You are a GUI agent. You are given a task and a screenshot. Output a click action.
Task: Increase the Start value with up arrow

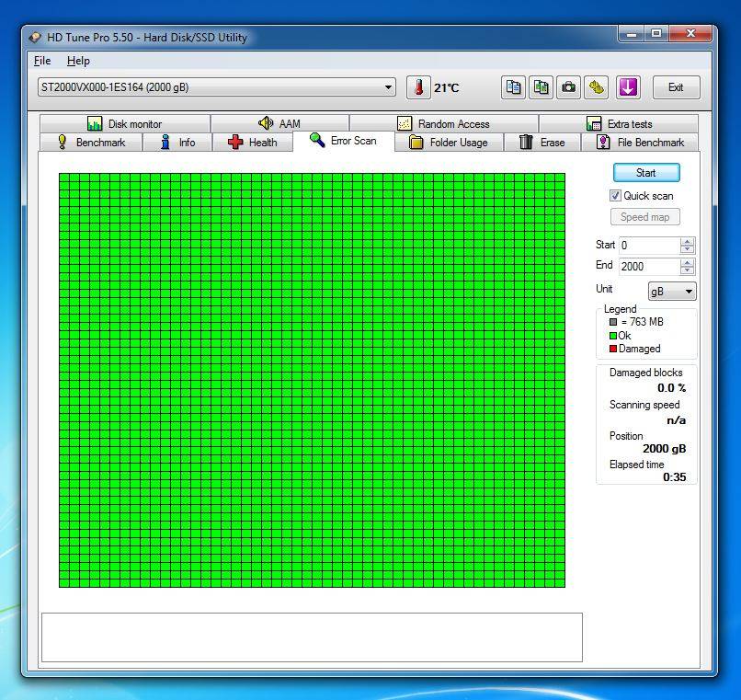tap(687, 241)
